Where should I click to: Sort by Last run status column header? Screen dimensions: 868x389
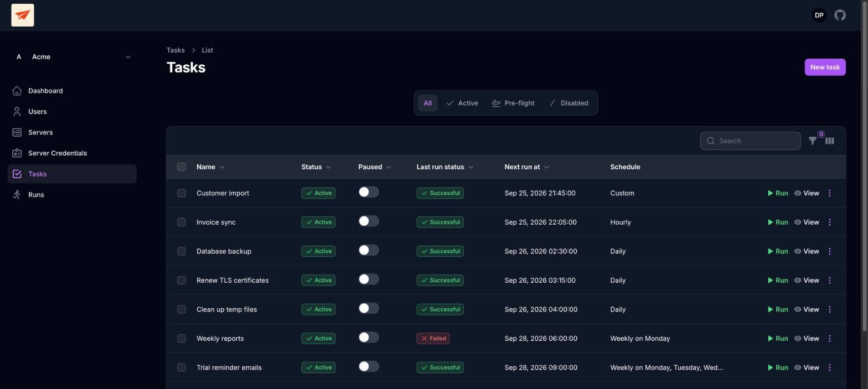[445, 167]
